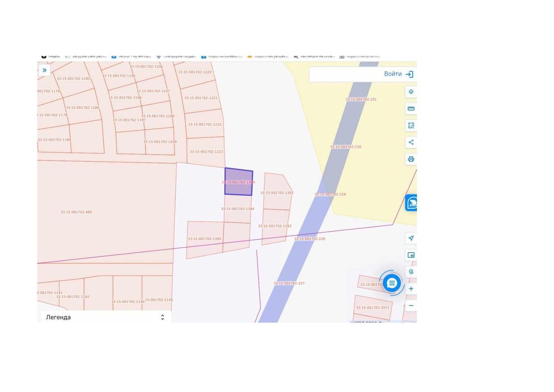Open the blue map-pin widget on right edge
The image size is (554, 392).
[x=411, y=203]
